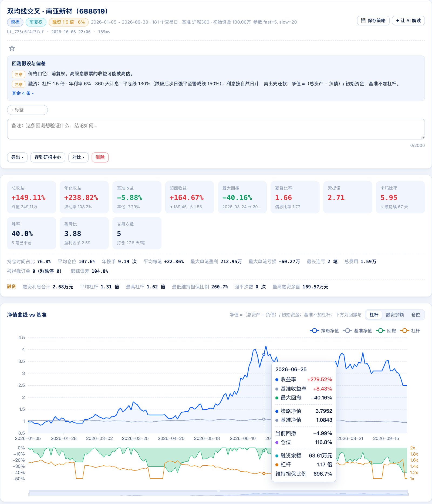Viewport: 432px width, 504px height.
Task: Open the 导出 dropdown
Action: 17,157
